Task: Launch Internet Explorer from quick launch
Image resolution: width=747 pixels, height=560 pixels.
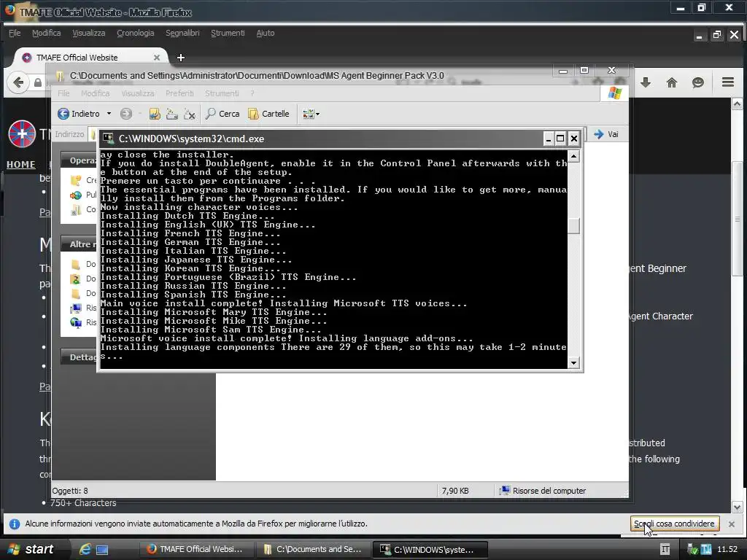Action: [85, 550]
